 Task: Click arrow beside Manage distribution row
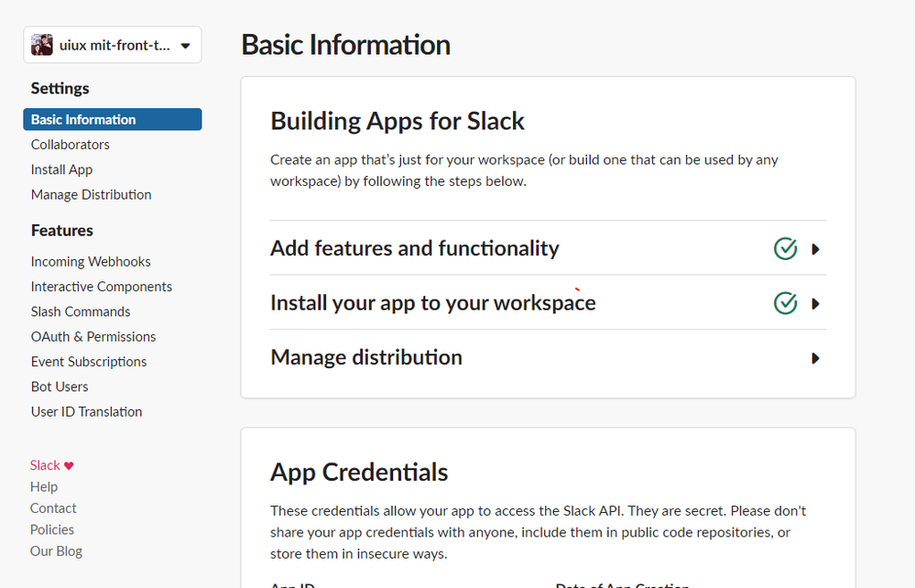tap(816, 358)
